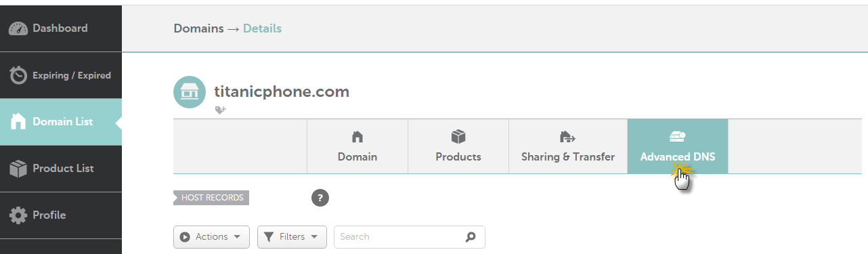
Task: Open the Actions dropdown
Action: click(211, 237)
